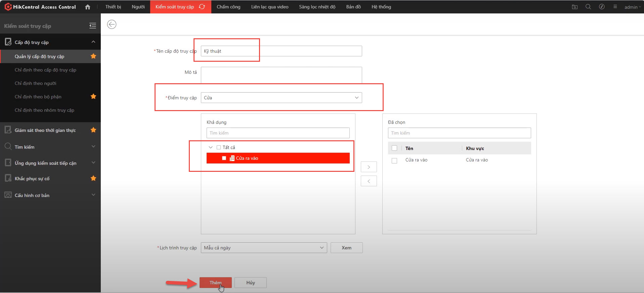Tick the Cửa ra vào checkbox in available list
The image size is (644, 293).
coord(224,158)
